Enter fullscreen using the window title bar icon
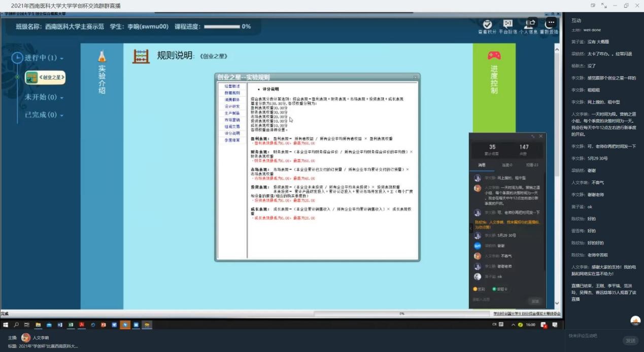This screenshot has width=644, height=352. pyautogui.click(x=604, y=6)
